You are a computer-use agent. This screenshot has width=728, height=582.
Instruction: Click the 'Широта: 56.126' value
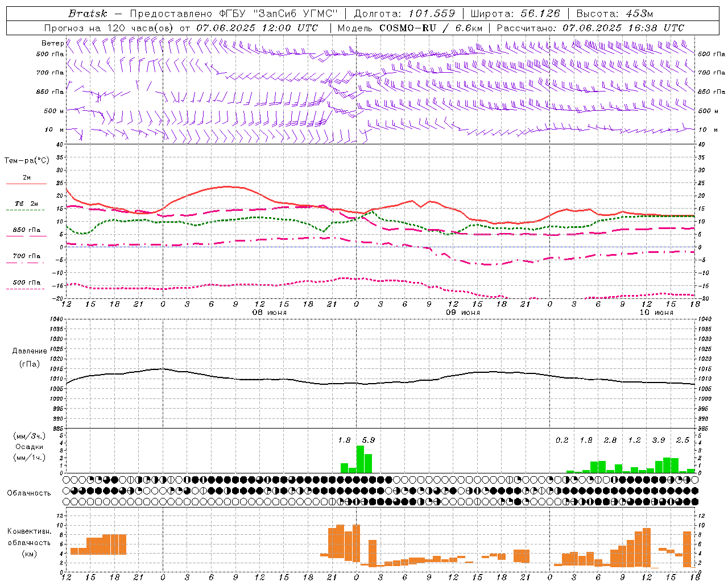tap(515, 14)
